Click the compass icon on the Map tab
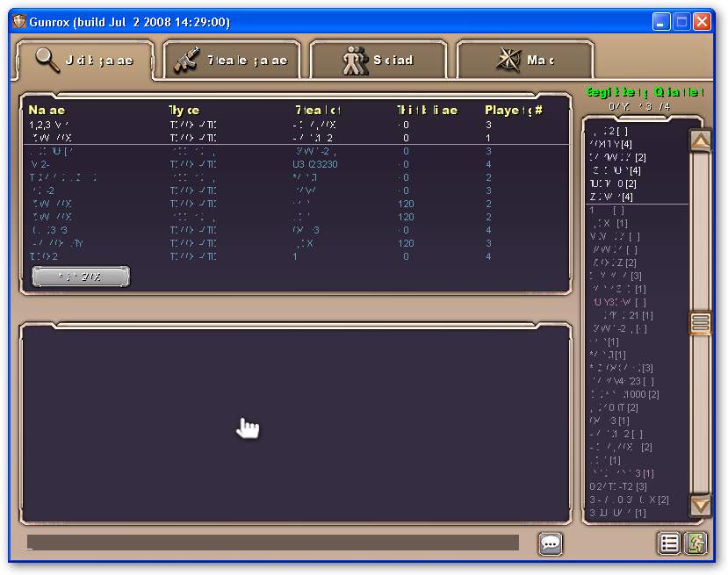This screenshot has height=575, width=728. (x=508, y=60)
